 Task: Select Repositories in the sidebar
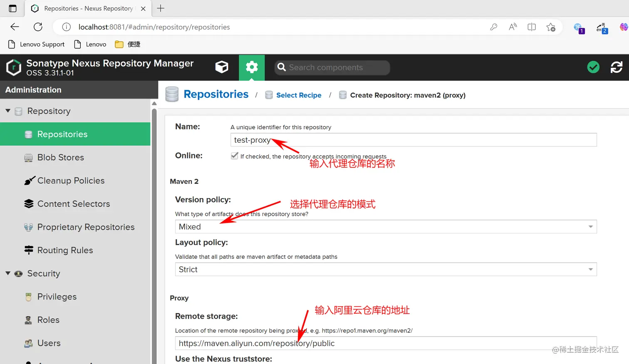point(75,134)
